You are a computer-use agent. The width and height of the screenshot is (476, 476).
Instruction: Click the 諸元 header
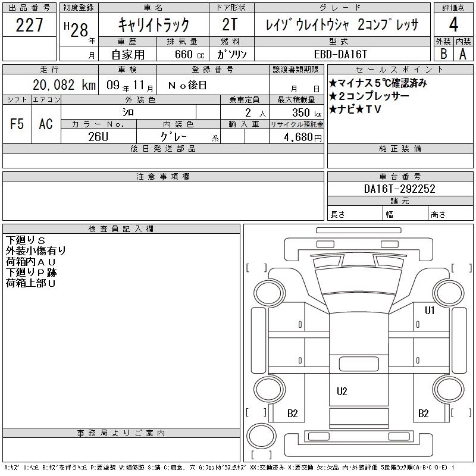tap(400, 201)
